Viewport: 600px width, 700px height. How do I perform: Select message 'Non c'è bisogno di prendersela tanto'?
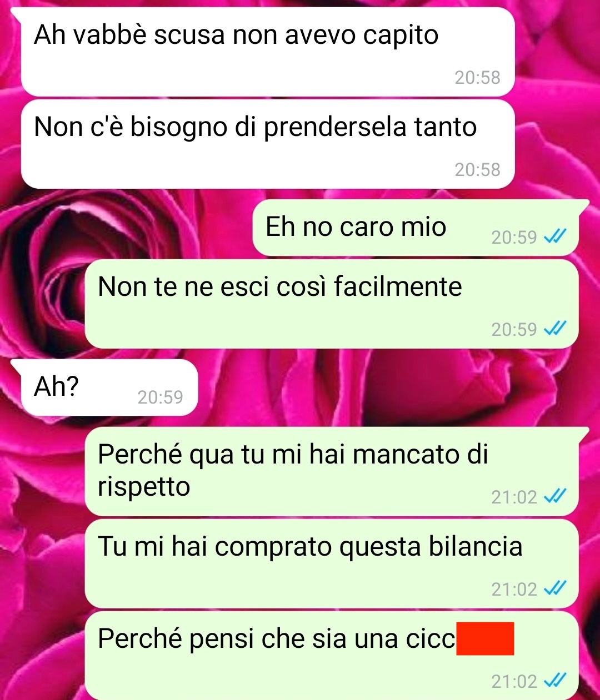pos(268,144)
